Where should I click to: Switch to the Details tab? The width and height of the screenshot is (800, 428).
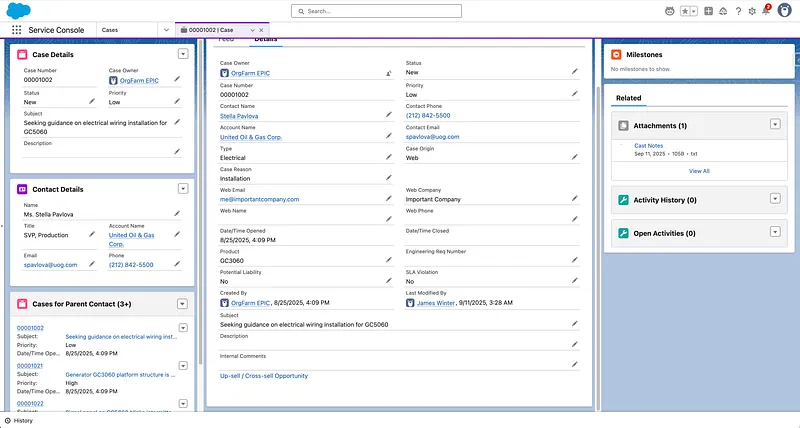[266, 40]
